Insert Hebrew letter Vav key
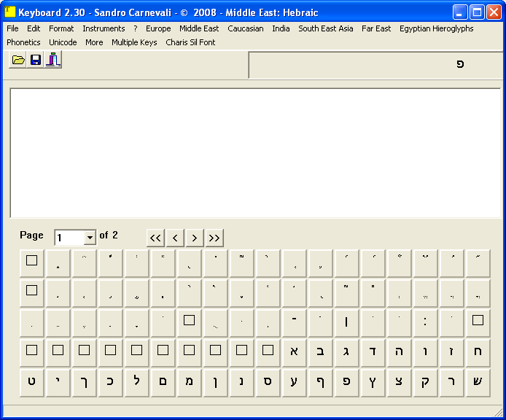This screenshot has height=420, width=506. pos(425,353)
